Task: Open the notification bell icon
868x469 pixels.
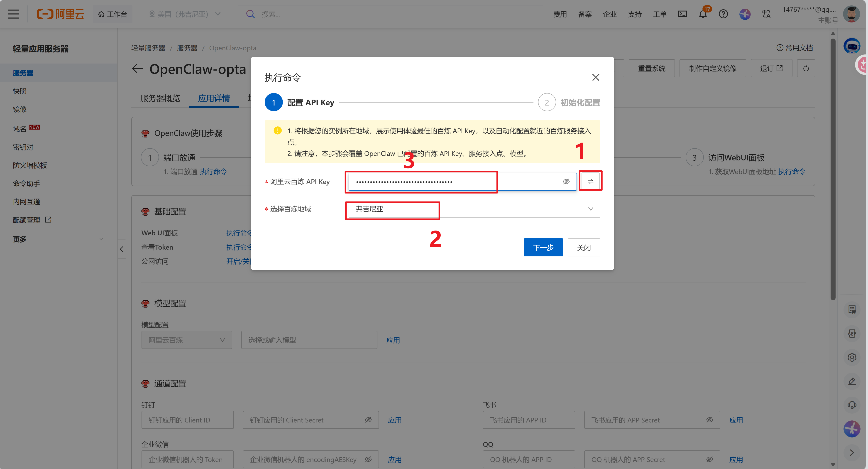Action: (703, 14)
